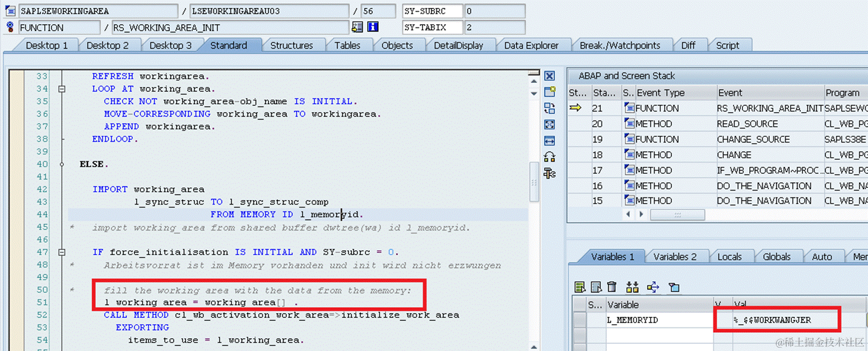Click the Program column header in stack
The height and width of the screenshot is (351, 868).
(846, 93)
